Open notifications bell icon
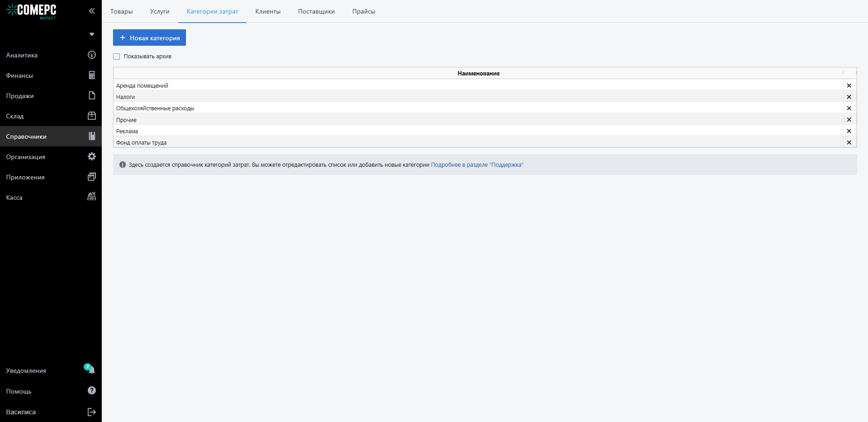 tap(91, 370)
